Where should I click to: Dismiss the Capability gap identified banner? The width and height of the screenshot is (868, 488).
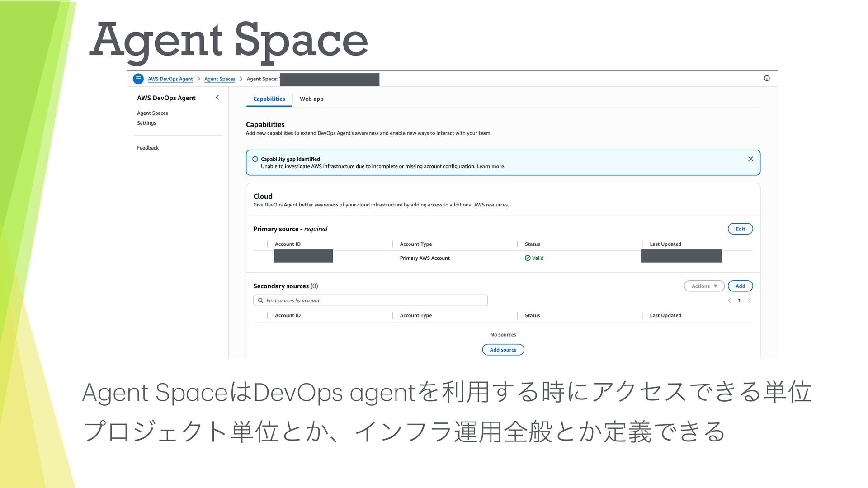pyautogui.click(x=750, y=159)
